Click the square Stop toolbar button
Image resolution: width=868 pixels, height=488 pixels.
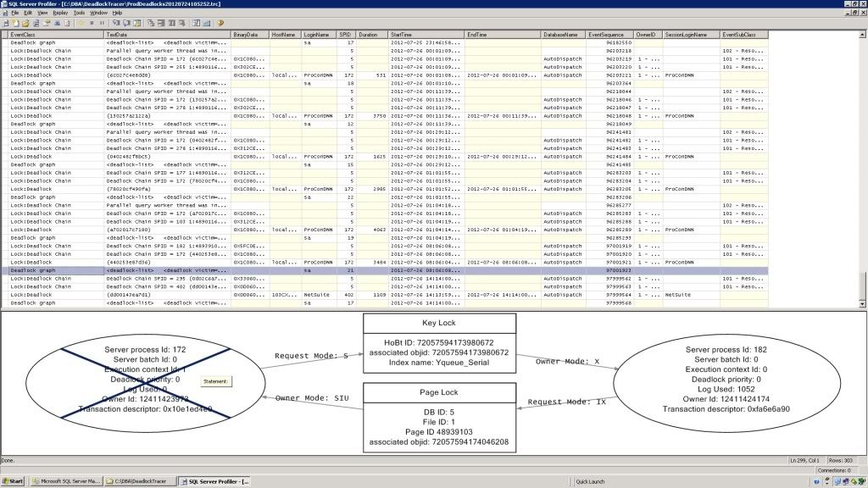click(x=92, y=23)
